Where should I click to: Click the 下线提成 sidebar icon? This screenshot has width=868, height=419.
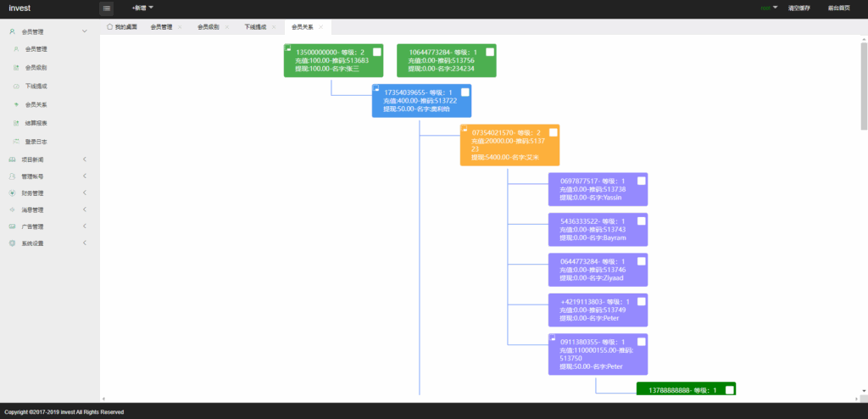pyautogui.click(x=16, y=87)
